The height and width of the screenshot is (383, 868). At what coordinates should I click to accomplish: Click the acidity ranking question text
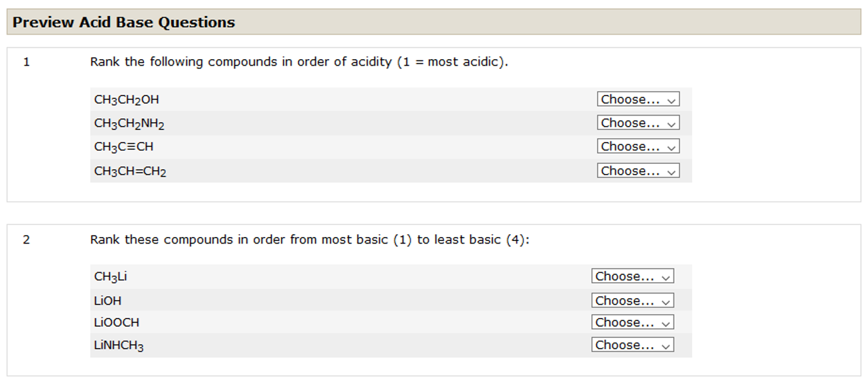pos(299,62)
